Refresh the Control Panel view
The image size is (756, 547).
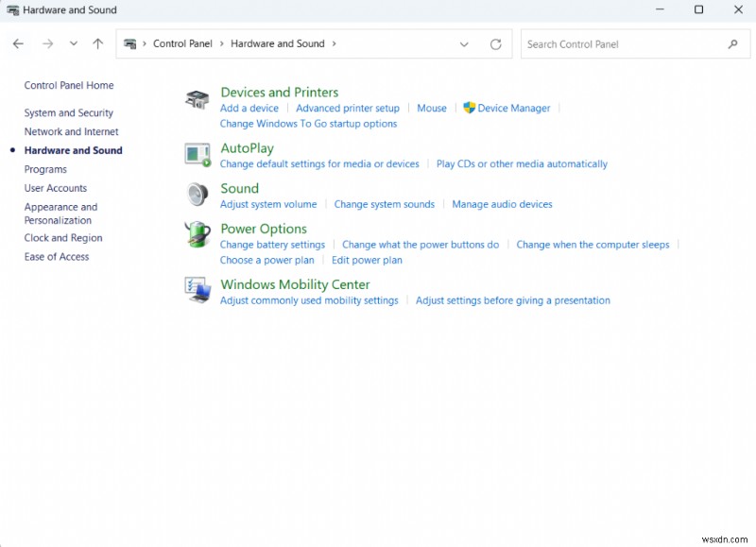[495, 44]
